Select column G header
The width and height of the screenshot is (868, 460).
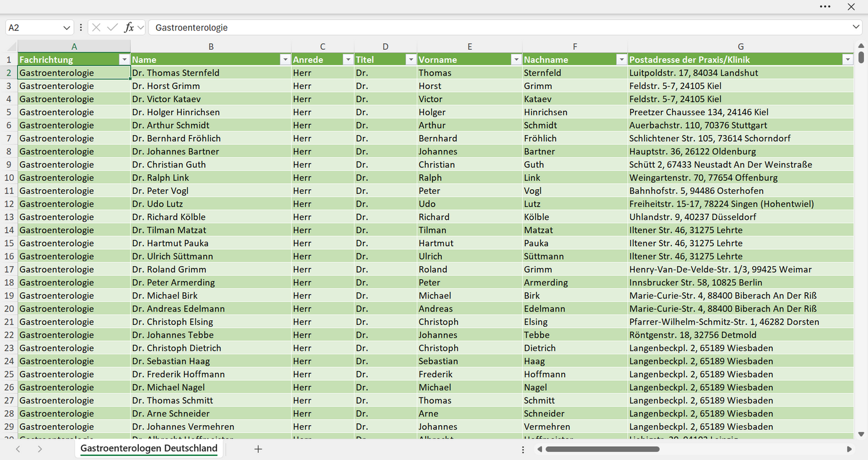(741, 47)
